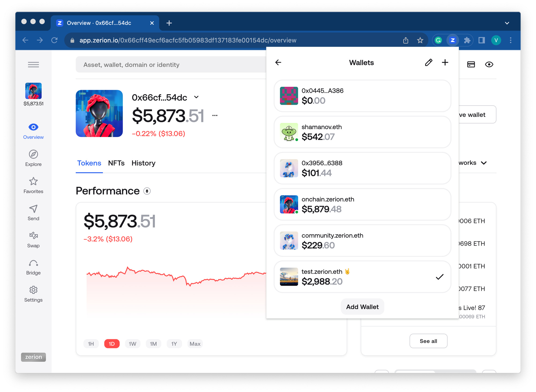Select the Max chart range

195,344
